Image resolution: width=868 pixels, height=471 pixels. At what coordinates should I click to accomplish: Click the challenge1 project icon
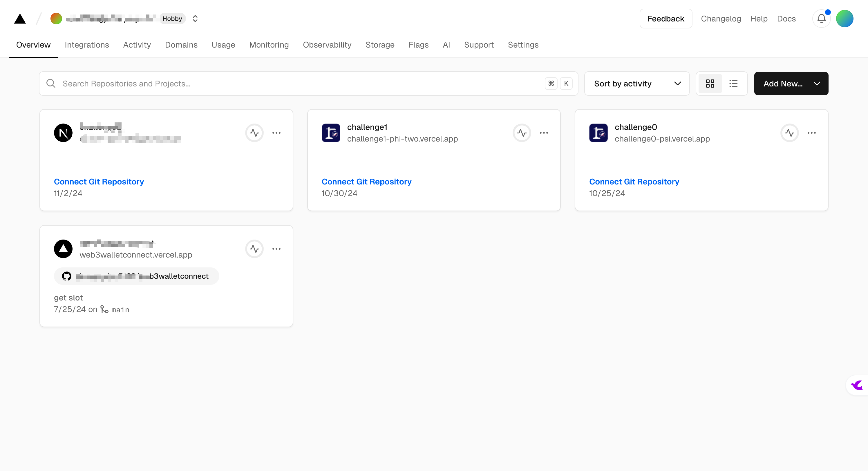330,133
